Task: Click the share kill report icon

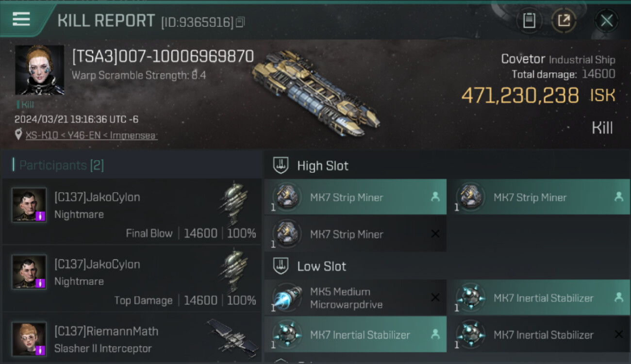Action: click(564, 20)
